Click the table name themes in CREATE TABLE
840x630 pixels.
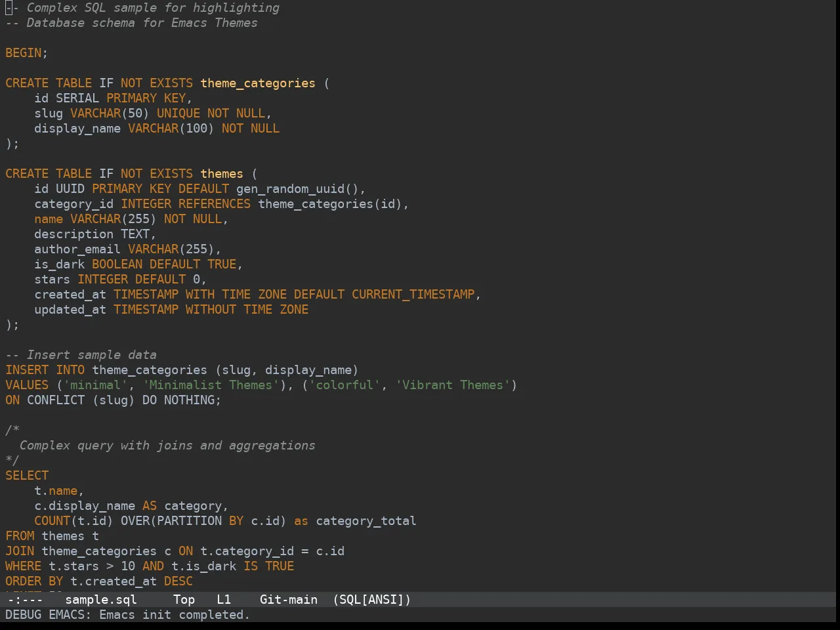pos(222,174)
